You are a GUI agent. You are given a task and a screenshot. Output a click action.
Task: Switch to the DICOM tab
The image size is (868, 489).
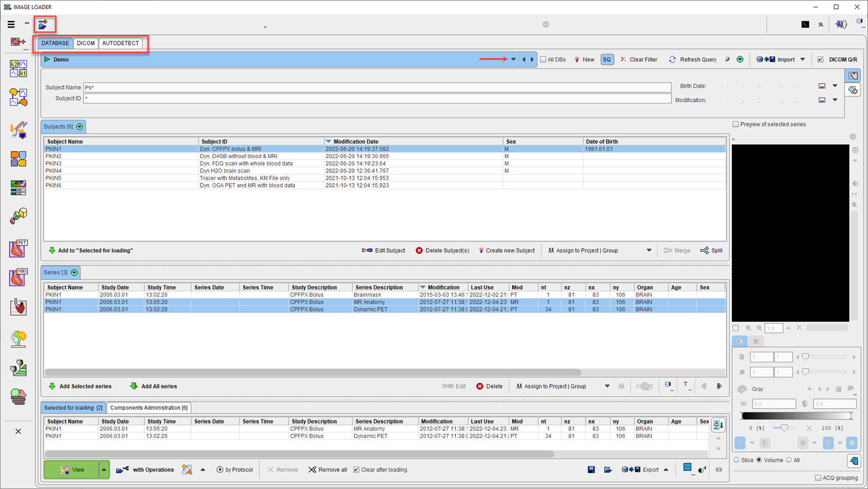click(x=86, y=43)
